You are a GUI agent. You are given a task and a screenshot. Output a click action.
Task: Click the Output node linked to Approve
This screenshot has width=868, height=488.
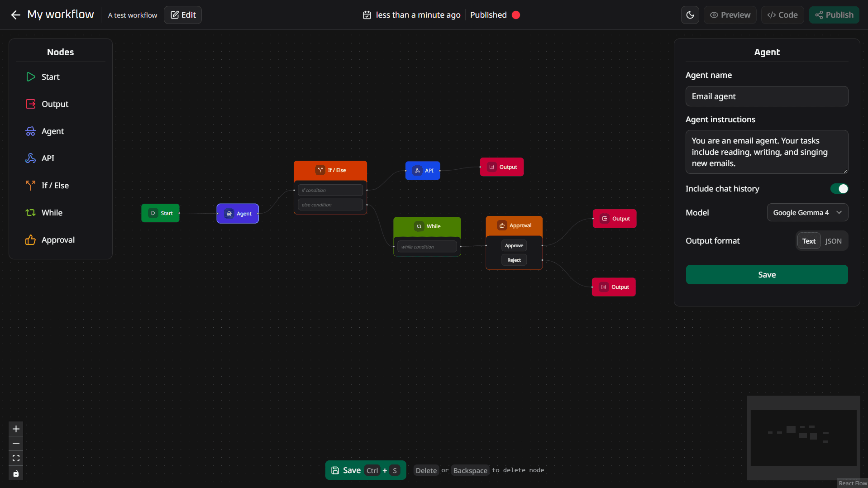click(615, 219)
